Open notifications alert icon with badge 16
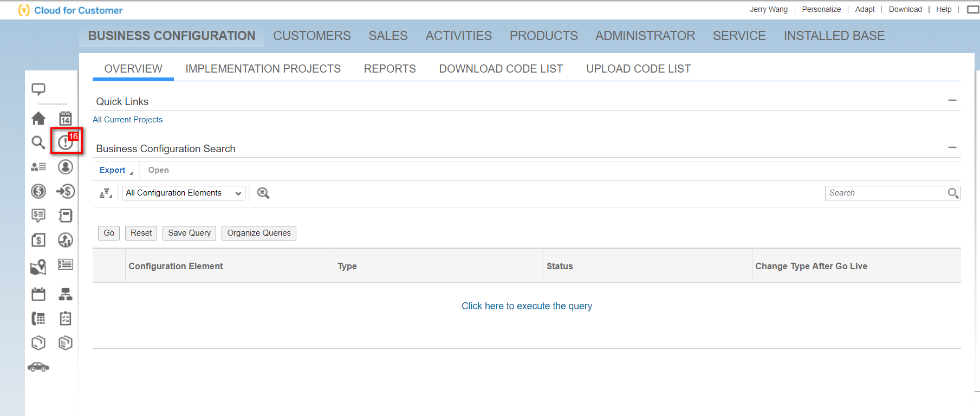 coord(66,141)
